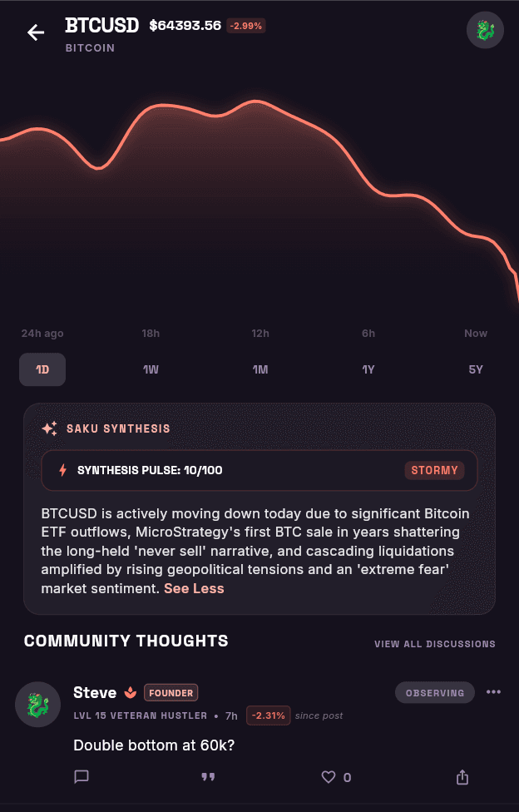Share Steve's post via share icon
Screen dimensions: 519x812
pyautogui.click(x=462, y=777)
